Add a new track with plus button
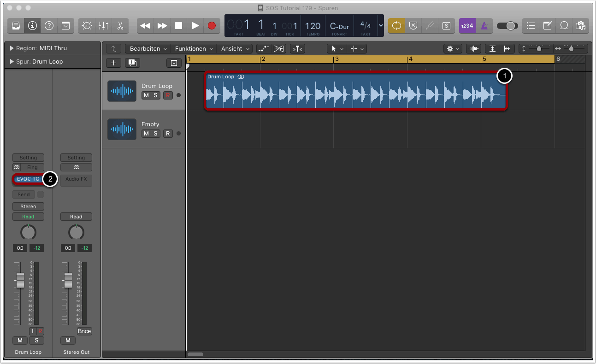This screenshot has width=596, height=364. click(x=113, y=63)
